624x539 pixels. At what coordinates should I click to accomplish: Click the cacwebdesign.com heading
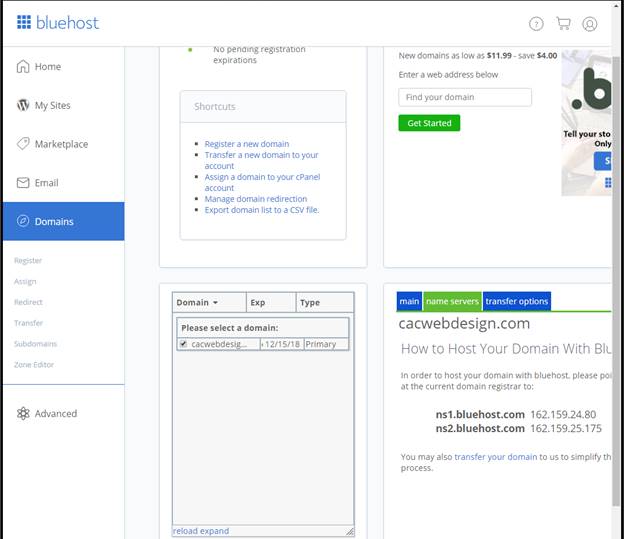coord(464,323)
